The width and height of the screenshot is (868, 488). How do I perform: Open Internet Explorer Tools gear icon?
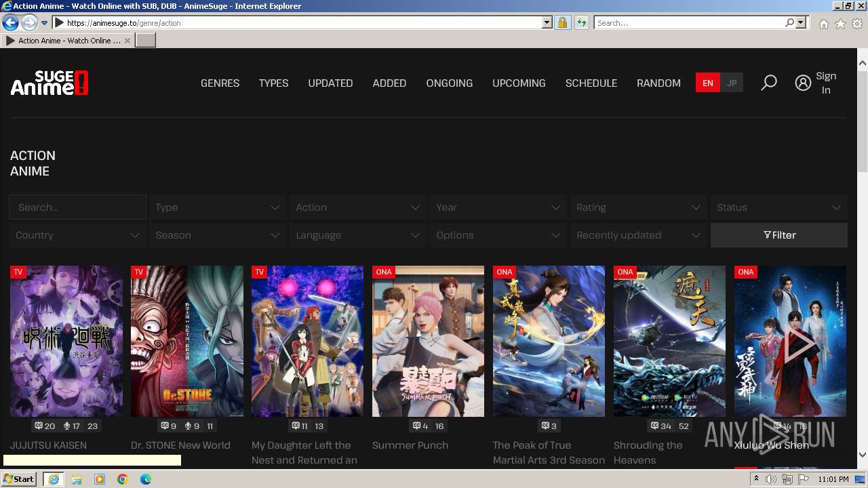pos(857,24)
